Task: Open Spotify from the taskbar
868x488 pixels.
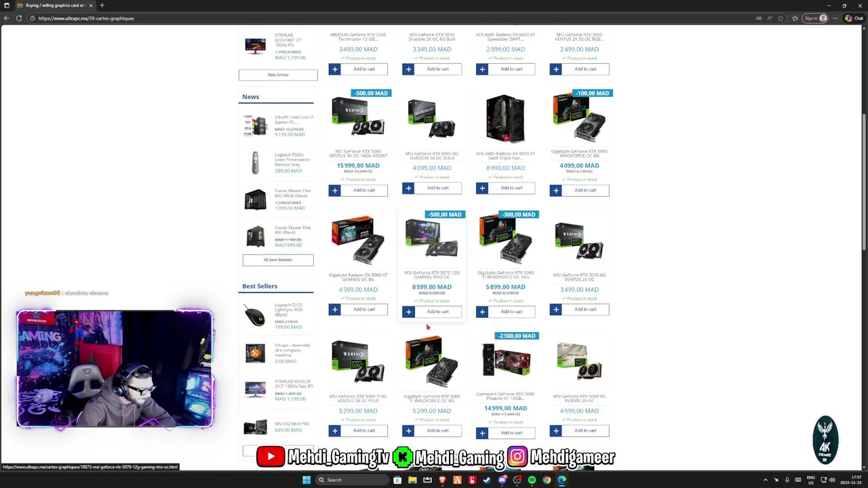Action: 532,480
